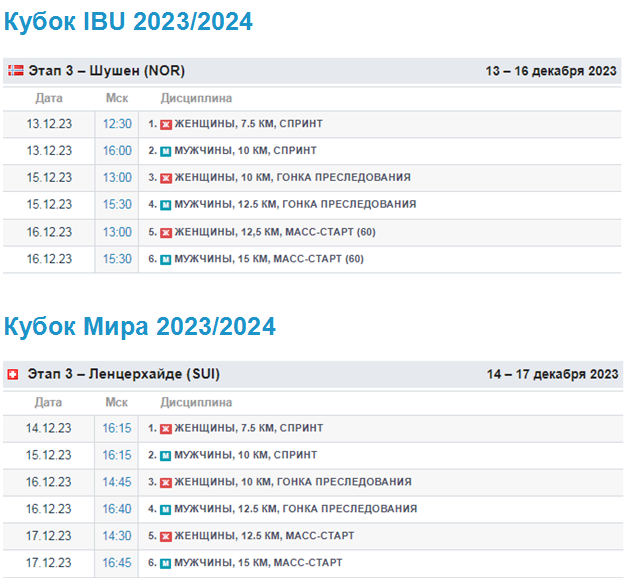Image resolution: width=628 pixels, height=578 pixels.
Task: Click the 12:30 start time in Шушен table
Action: tap(117, 124)
